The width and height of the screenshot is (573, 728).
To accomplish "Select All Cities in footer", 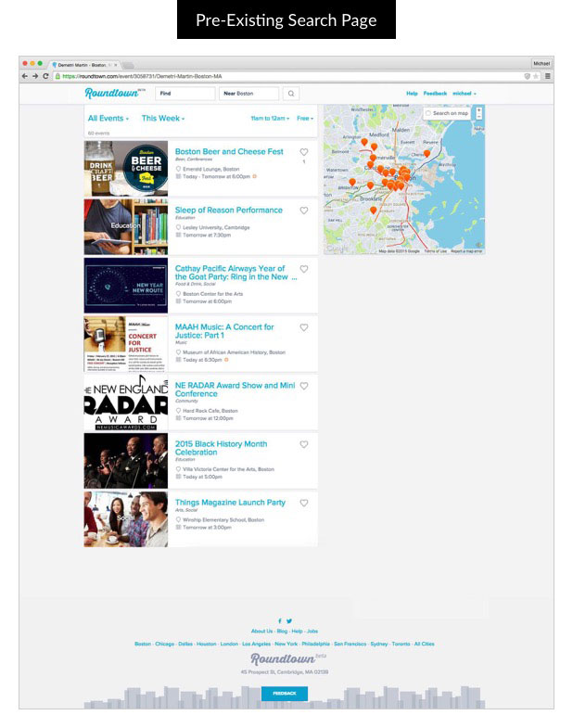I will coord(424,644).
